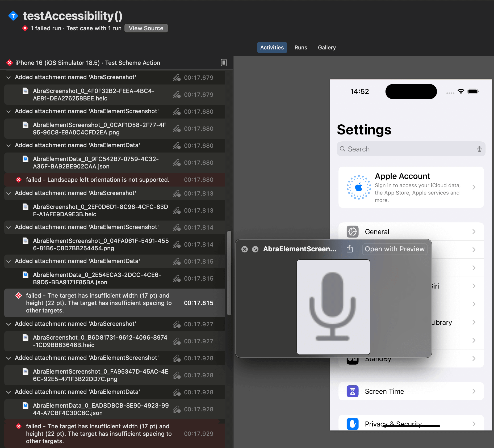Viewport: 494px width, 448px height.
Task: Collapse the first 'AbraScreenshot' attachment group
Action: pos(9,78)
